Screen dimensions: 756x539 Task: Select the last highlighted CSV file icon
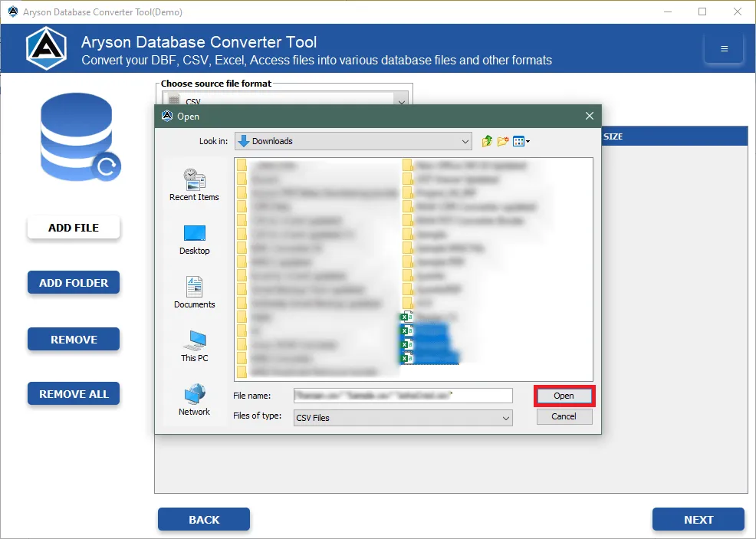tap(407, 358)
